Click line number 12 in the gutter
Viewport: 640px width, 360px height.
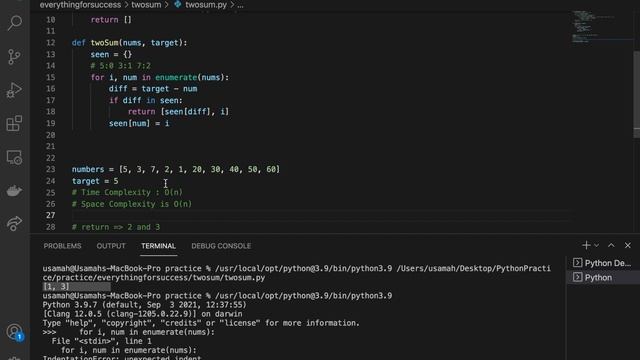50,42
